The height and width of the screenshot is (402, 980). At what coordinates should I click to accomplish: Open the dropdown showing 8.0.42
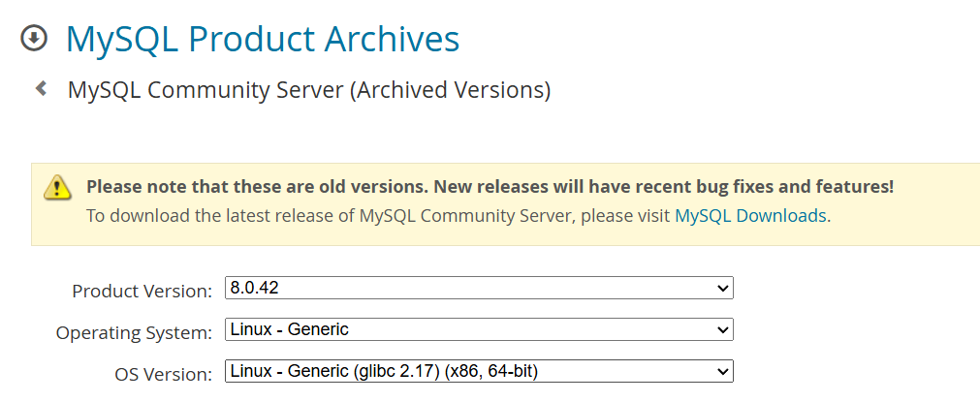(478, 289)
